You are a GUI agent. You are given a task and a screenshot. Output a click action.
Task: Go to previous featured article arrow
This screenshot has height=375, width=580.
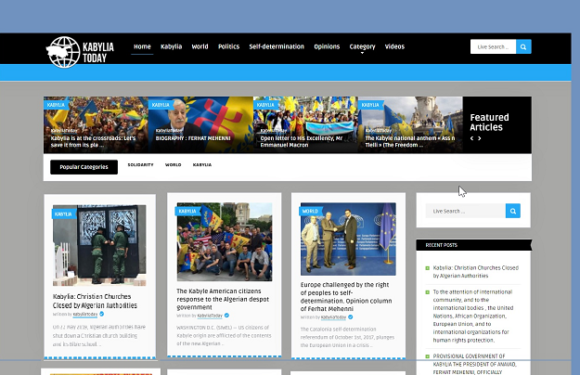coord(472,138)
